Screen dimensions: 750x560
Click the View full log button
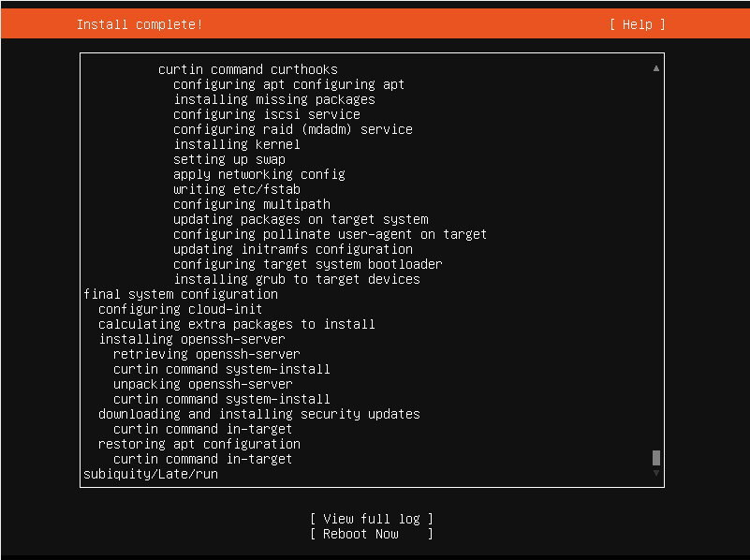click(x=372, y=519)
